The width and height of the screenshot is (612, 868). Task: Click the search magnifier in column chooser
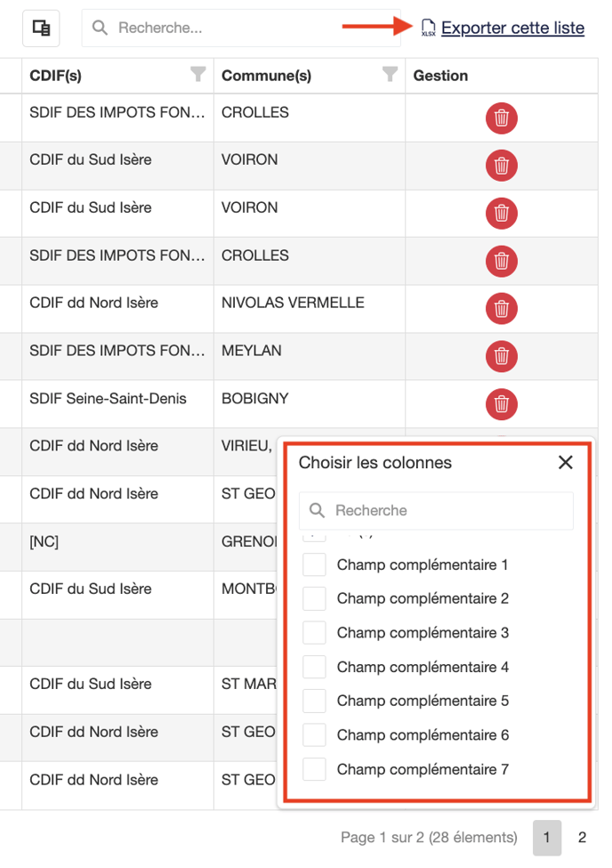317,511
